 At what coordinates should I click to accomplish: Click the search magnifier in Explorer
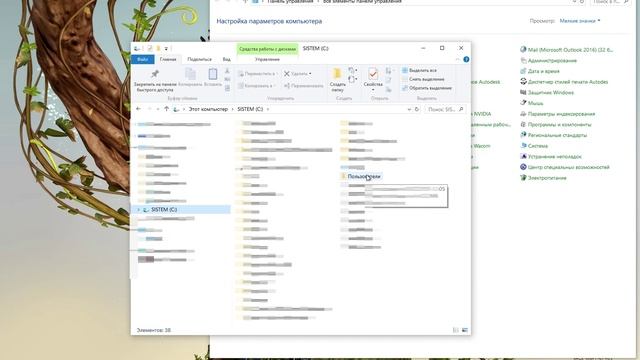click(x=461, y=109)
